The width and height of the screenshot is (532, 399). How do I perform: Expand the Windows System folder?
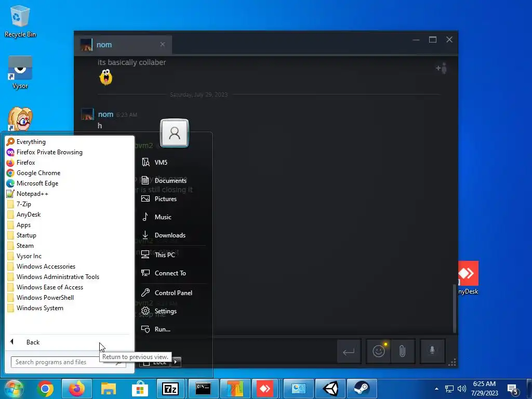click(70, 308)
